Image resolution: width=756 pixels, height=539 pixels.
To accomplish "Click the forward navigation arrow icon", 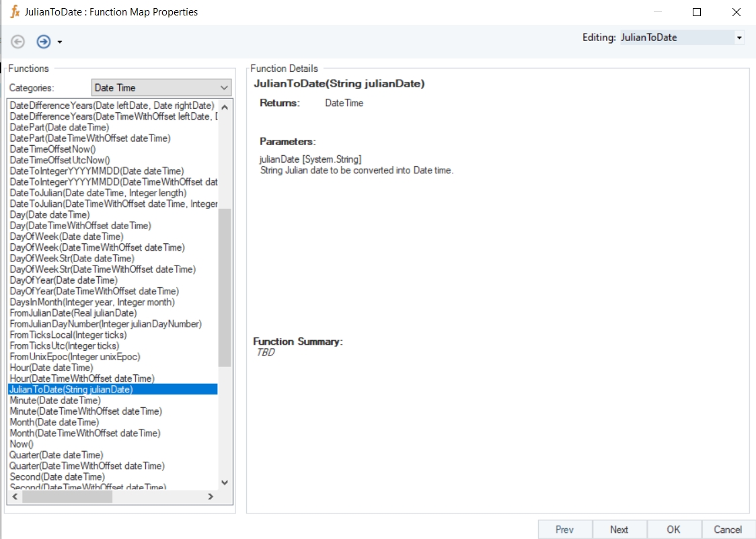I will 44,42.
